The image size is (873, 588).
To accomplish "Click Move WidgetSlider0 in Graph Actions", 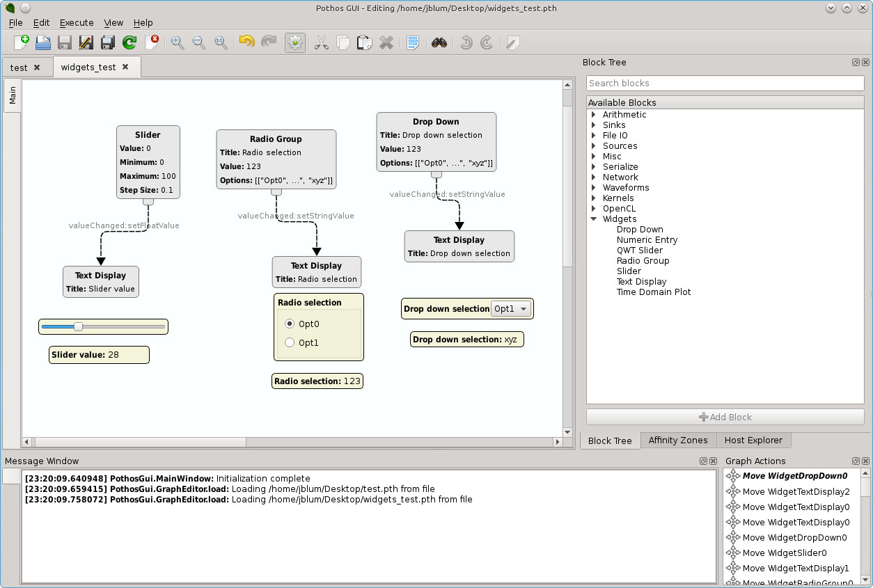I will [785, 553].
